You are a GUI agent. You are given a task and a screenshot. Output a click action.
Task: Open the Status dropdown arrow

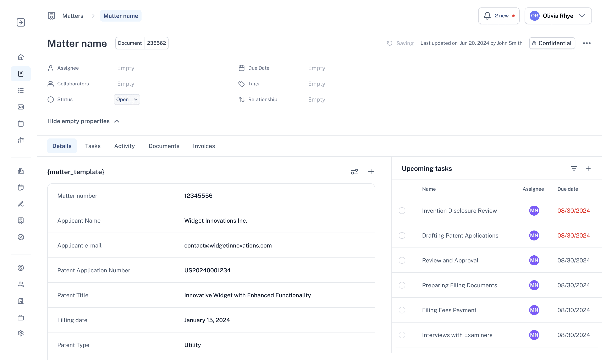(x=136, y=99)
